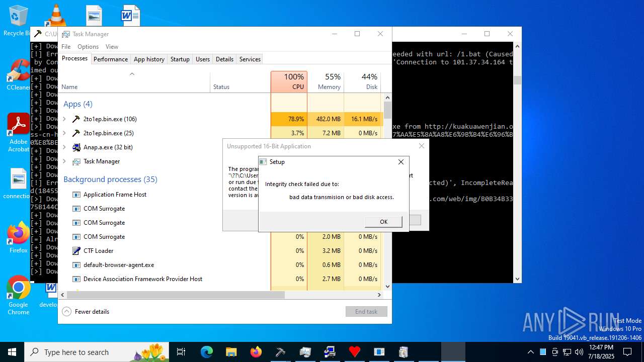This screenshot has height=362, width=644.
Task: Click the scroll-down arrow of process list
Action: (387, 286)
